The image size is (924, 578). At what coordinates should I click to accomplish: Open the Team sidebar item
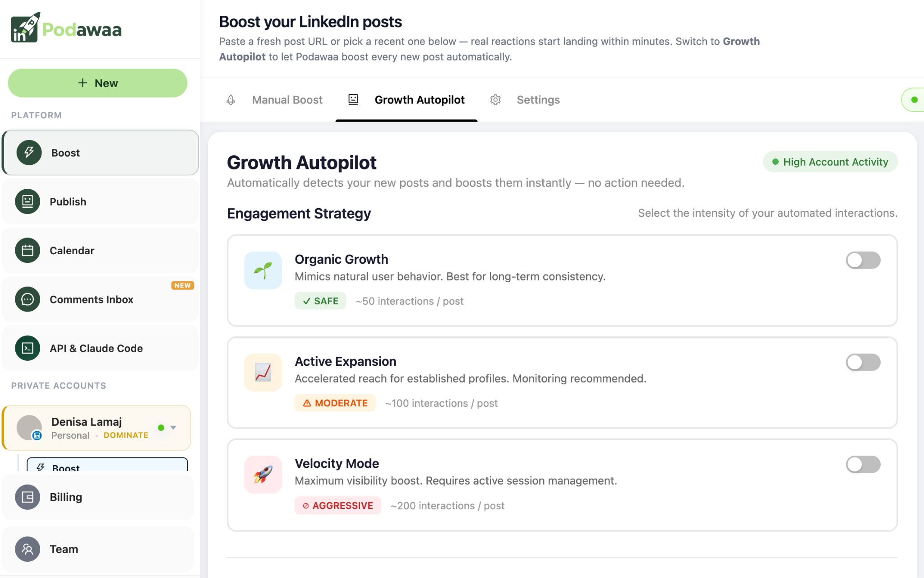pos(98,549)
